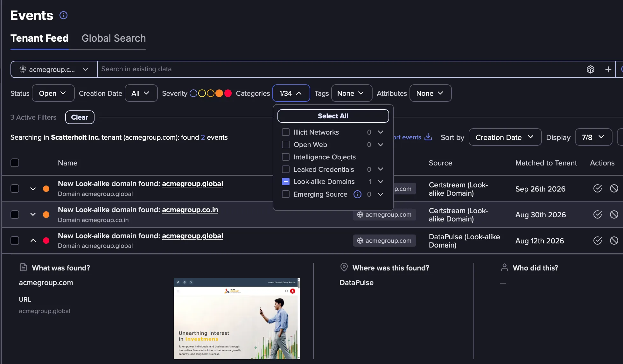Check the Leaked Credentials category
623x364 pixels.
click(286, 169)
